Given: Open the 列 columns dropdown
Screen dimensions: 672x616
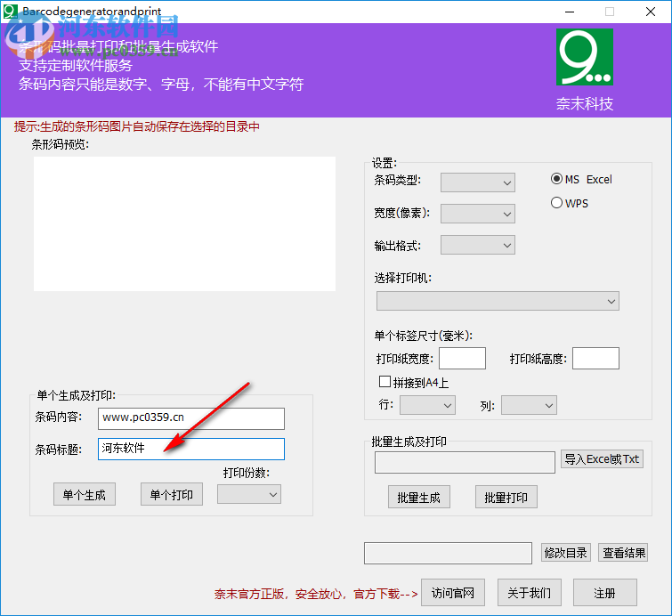Looking at the screenshot, I should (x=529, y=405).
